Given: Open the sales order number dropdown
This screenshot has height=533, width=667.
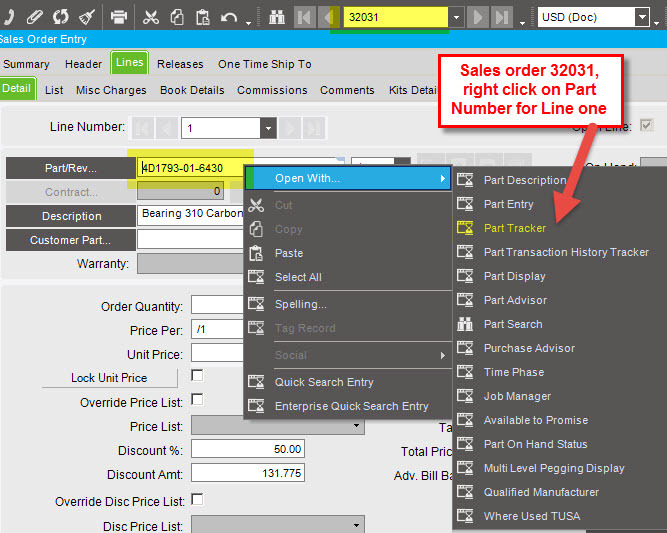Looking at the screenshot, I should coord(456,17).
